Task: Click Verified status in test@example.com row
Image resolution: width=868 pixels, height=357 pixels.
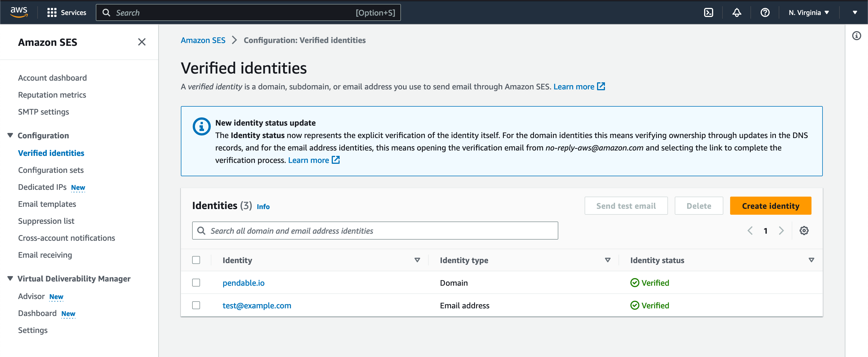Action: coord(650,305)
